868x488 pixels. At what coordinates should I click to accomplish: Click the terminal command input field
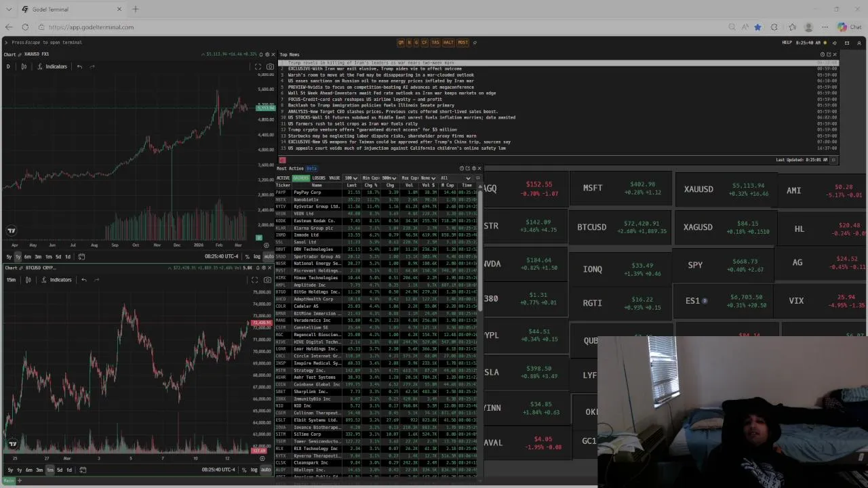click(x=47, y=42)
